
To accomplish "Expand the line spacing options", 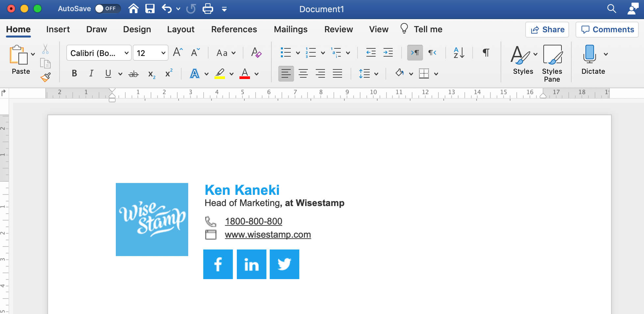I will (377, 73).
